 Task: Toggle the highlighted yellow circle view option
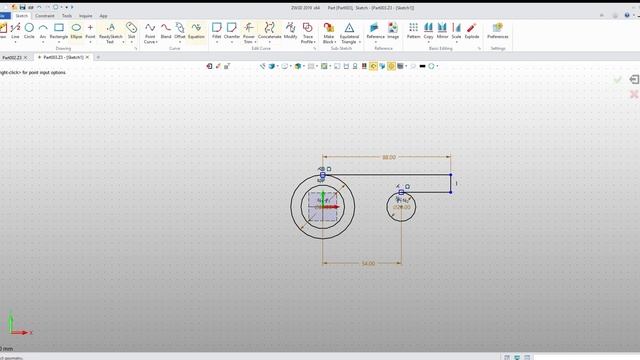coord(391,66)
